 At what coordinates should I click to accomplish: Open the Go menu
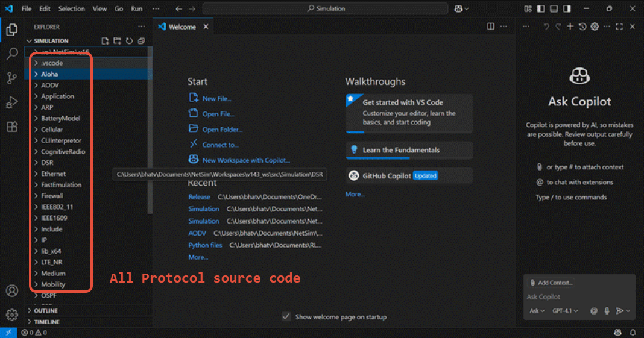point(119,8)
